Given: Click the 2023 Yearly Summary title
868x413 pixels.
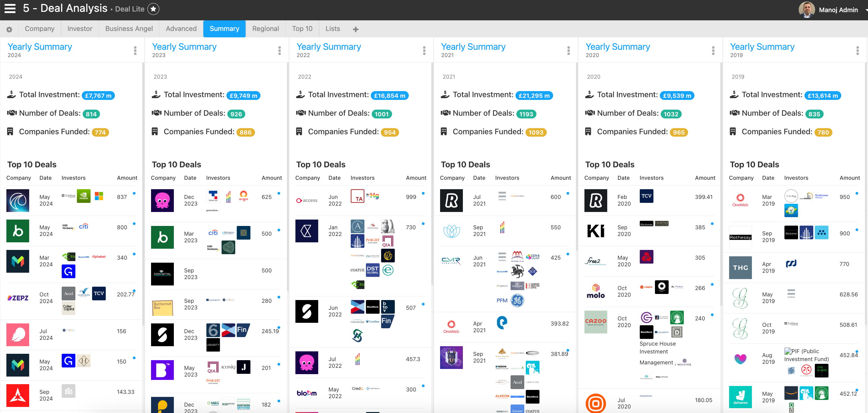Looking at the screenshot, I should (184, 47).
